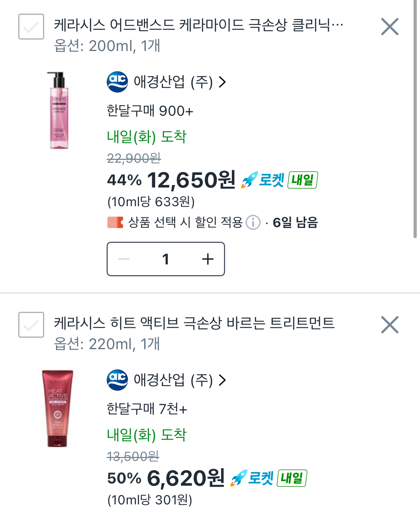Click second 애경산업 brand logo icon
The image size is (420, 518).
117,380
